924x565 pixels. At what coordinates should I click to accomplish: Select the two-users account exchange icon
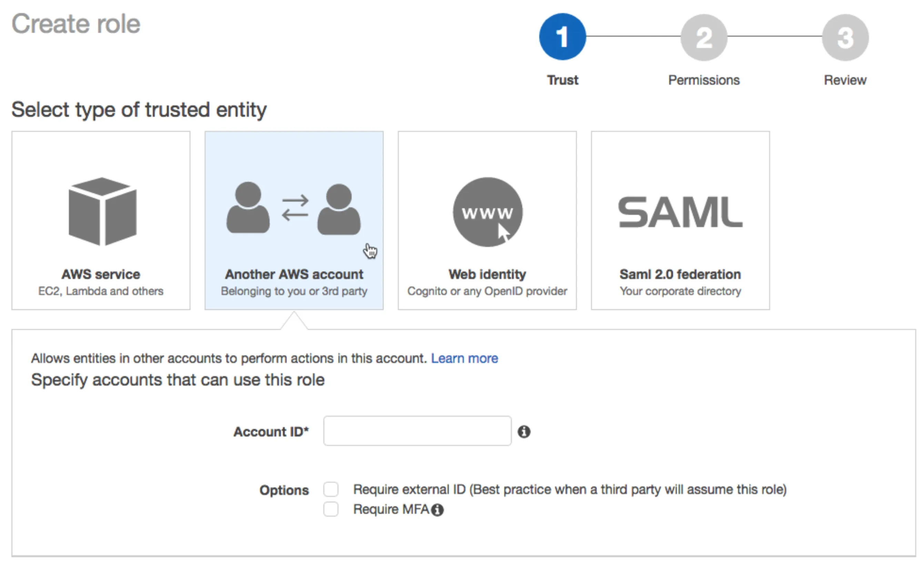(x=294, y=209)
